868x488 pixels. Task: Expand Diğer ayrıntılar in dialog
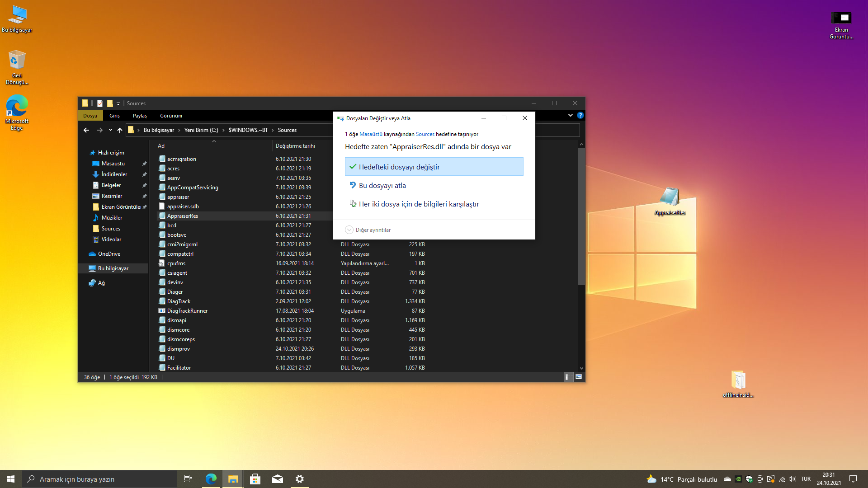click(x=368, y=230)
